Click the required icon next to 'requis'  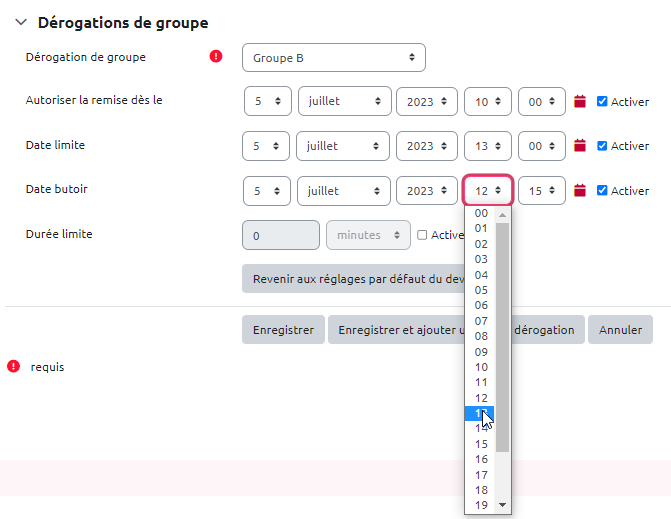point(14,367)
